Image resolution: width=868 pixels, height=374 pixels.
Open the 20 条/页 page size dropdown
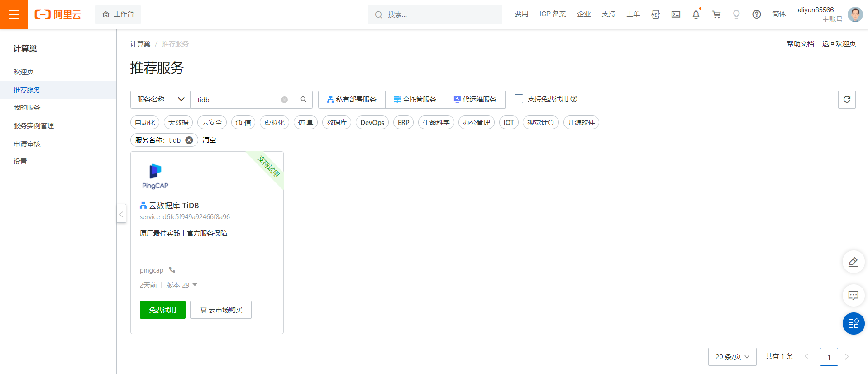coord(732,357)
